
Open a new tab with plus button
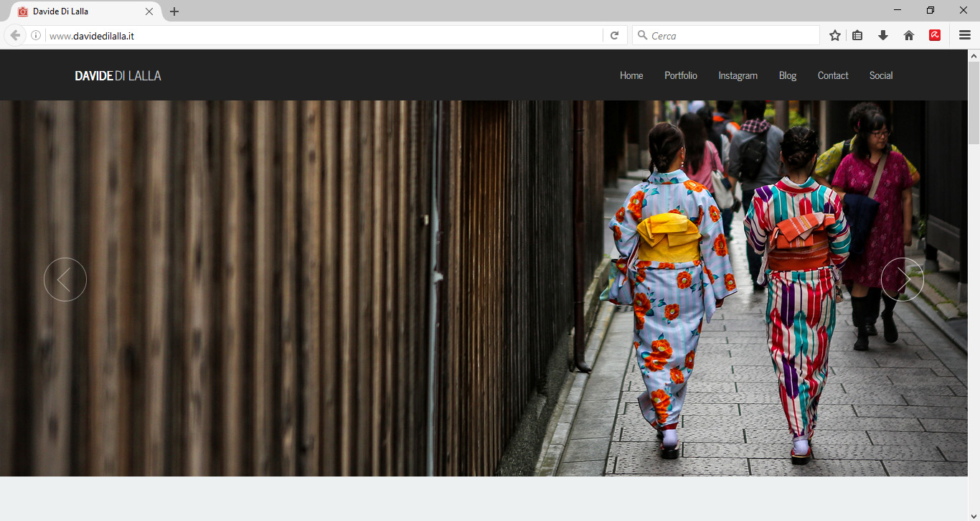point(174,11)
